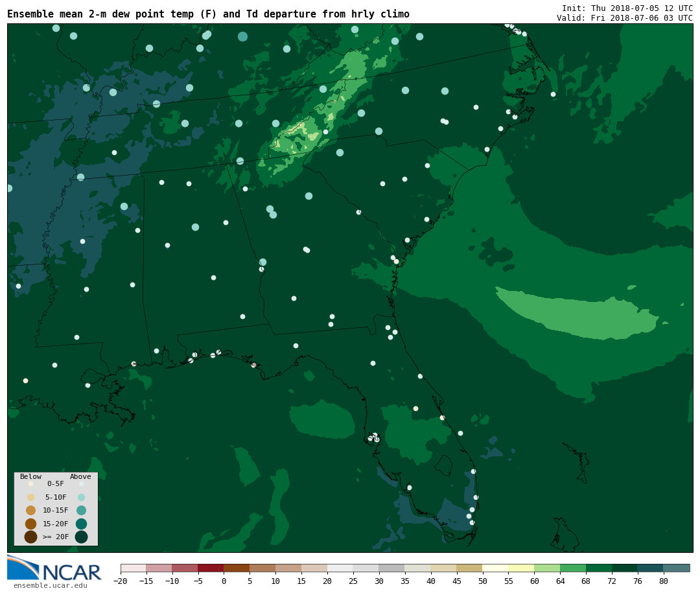
Task: Click the 10-15F Above legend circle
Action: (81, 511)
